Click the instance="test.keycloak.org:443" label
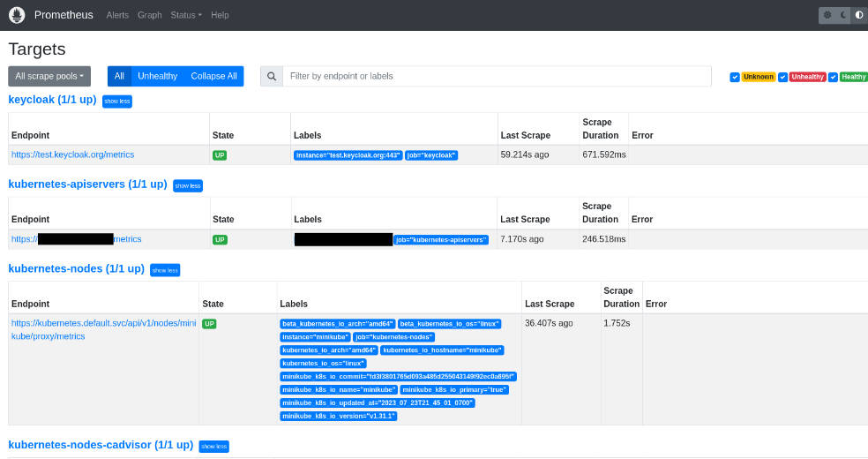868x459 pixels. [x=348, y=155]
